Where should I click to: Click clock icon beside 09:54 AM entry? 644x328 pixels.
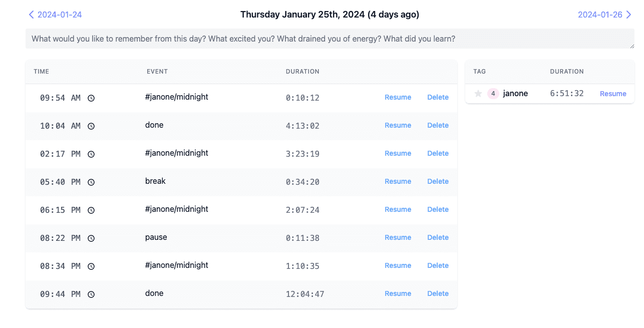coord(91,98)
